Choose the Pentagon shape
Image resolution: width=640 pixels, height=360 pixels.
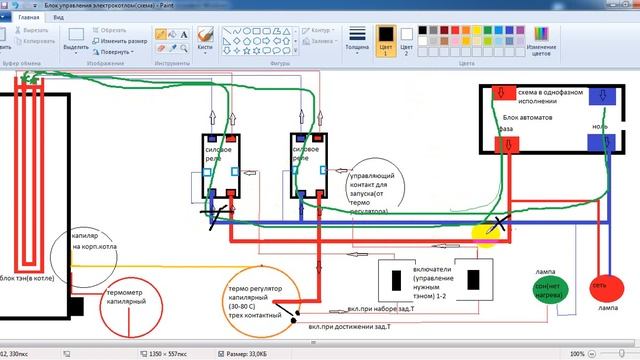(247, 41)
